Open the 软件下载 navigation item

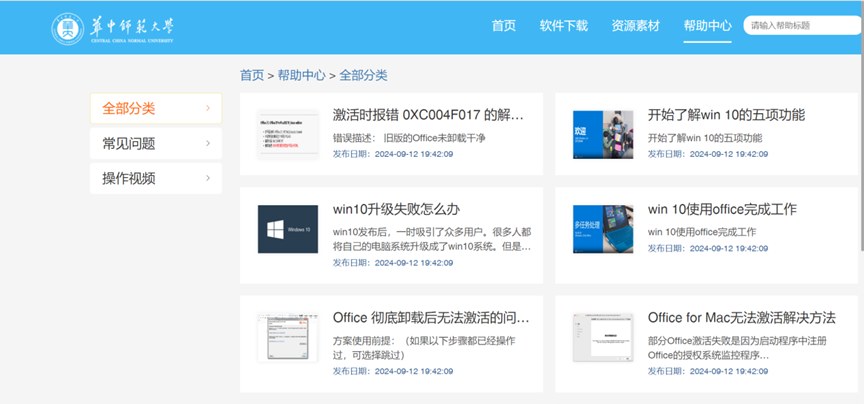[x=563, y=26]
